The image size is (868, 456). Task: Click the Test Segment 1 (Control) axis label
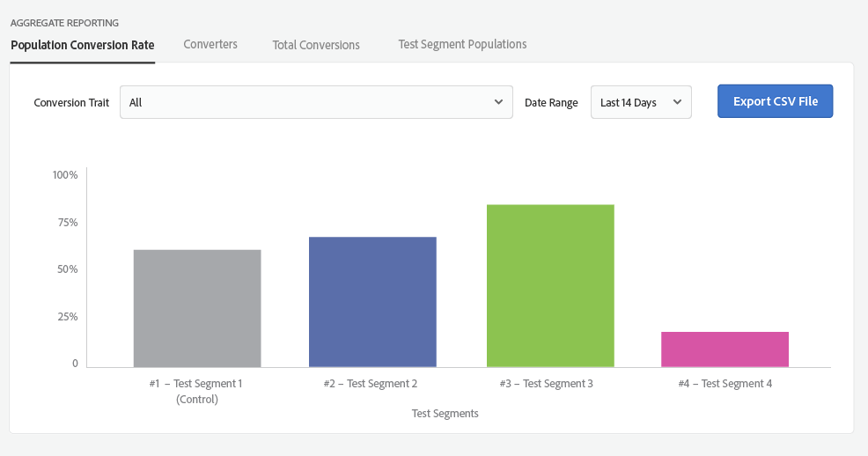195,391
